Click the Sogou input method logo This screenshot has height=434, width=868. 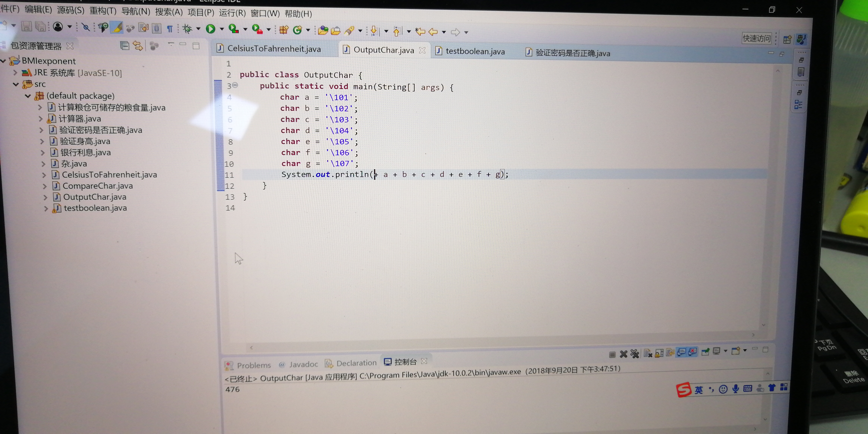(684, 390)
